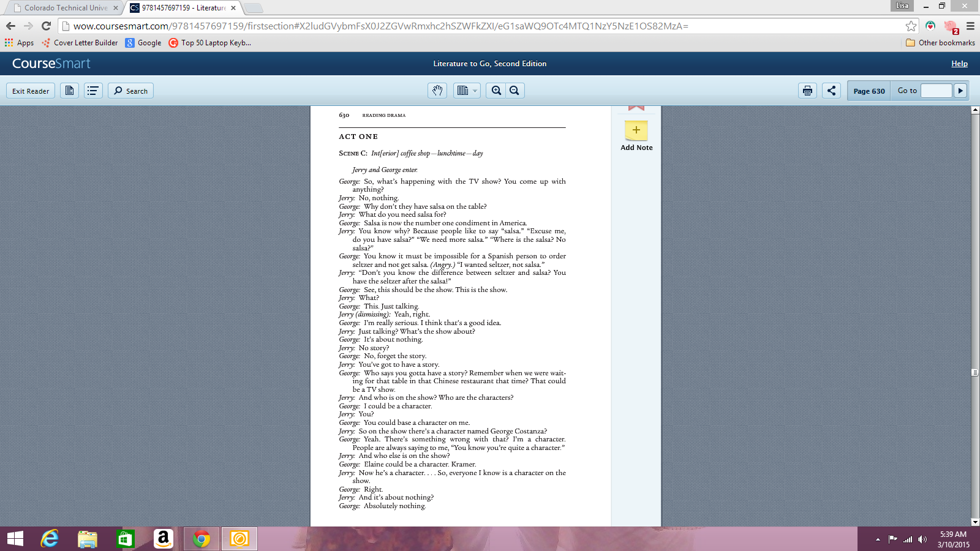The image size is (980, 551).
Task: Zoom in on the page
Action: pos(496,91)
